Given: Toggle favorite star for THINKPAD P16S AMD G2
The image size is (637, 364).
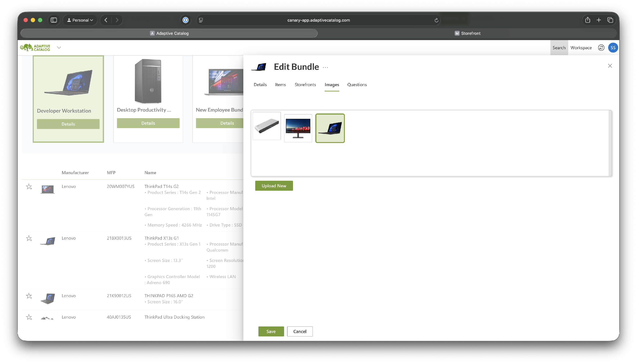Looking at the screenshot, I should [x=29, y=296].
